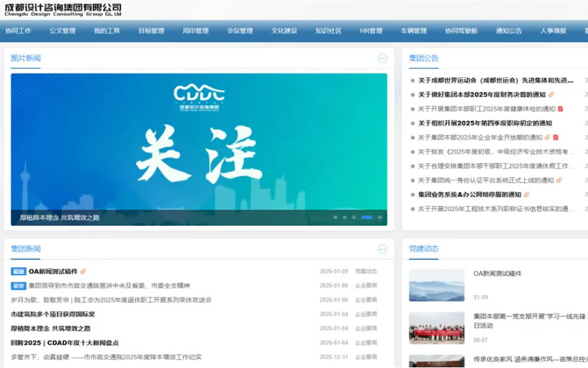
Task: Switch to the 党建动态 tab
Action: (x=423, y=249)
